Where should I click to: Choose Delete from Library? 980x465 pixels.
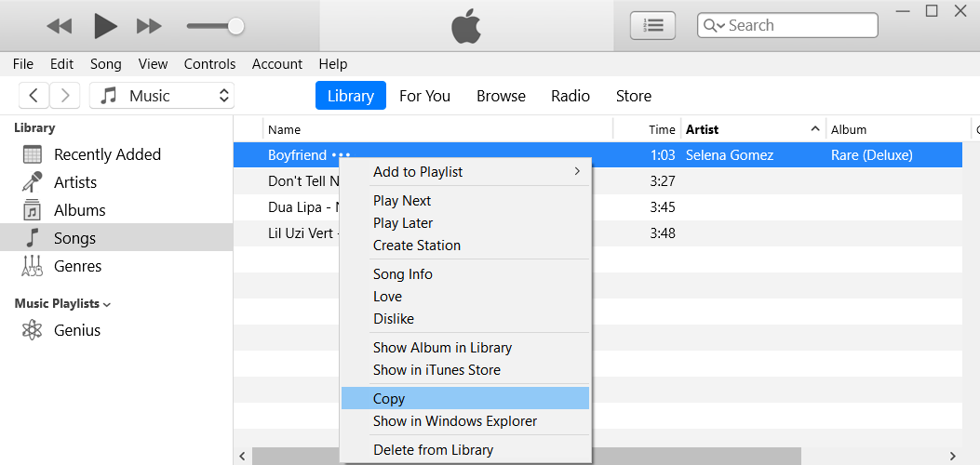[465, 450]
